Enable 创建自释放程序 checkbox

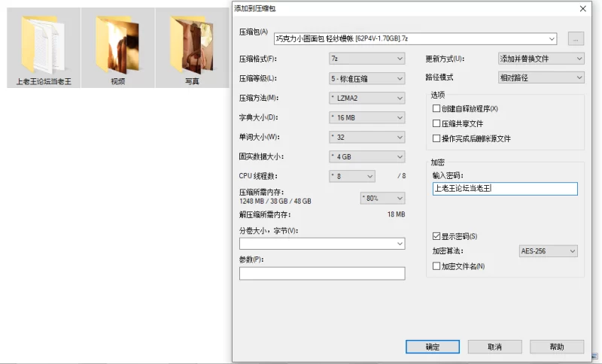coord(436,109)
